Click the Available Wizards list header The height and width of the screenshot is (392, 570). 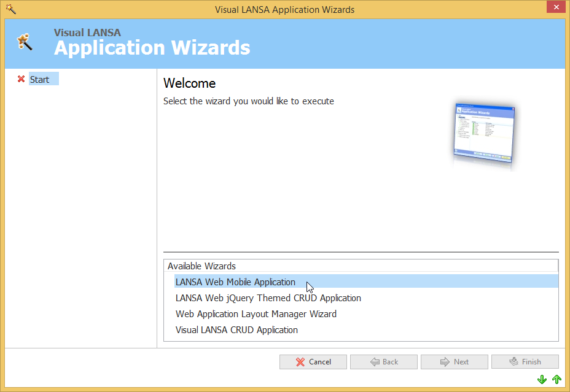[x=361, y=266]
